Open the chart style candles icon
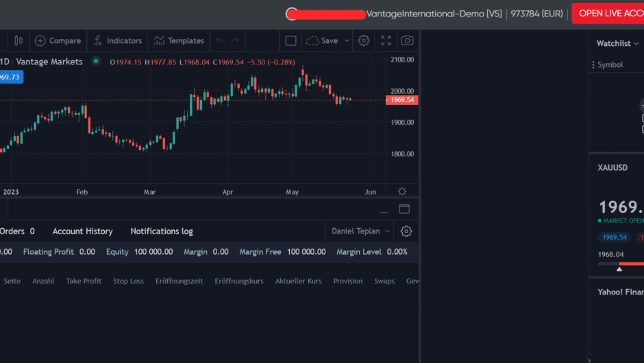Screen dimensions: 644x363 pos(18,40)
